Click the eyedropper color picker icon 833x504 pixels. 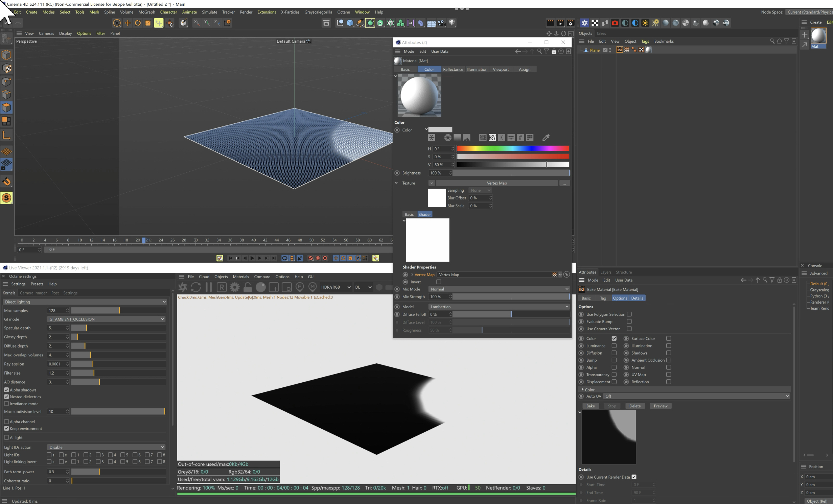tap(546, 138)
